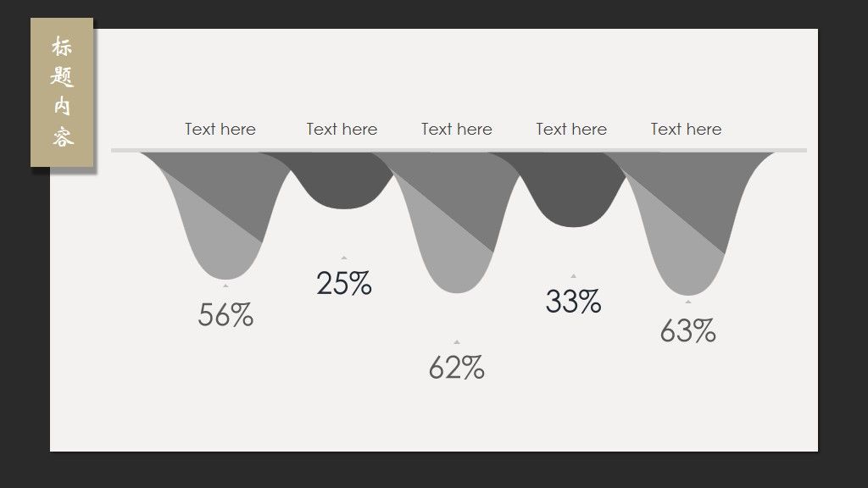
Task: Click the Text here label above 33% drop
Action: pyautogui.click(x=571, y=129)
